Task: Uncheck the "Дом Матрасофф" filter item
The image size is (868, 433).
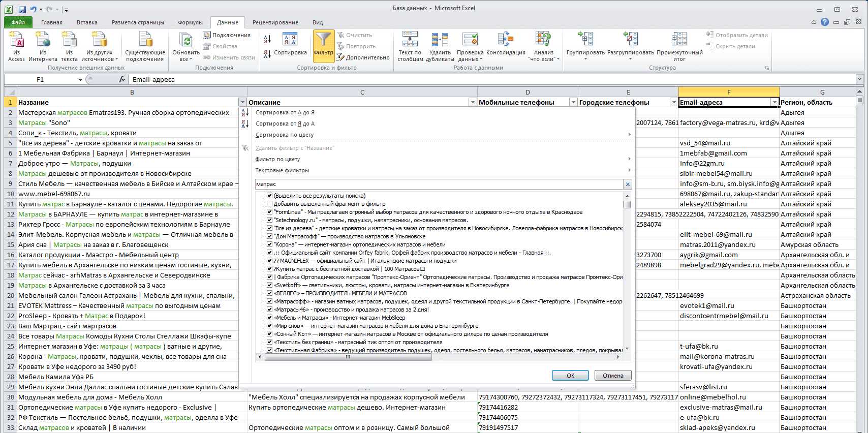Action: click(x=270, y=236)
